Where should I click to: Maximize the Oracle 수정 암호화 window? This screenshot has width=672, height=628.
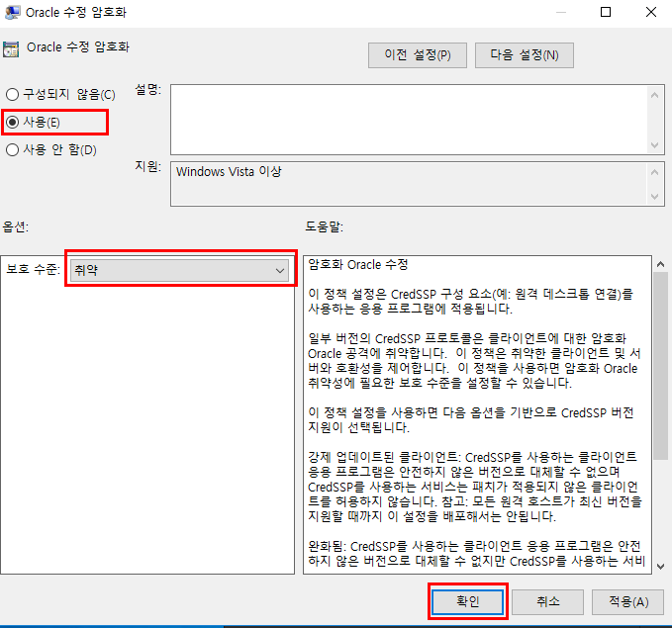[606, 12]
